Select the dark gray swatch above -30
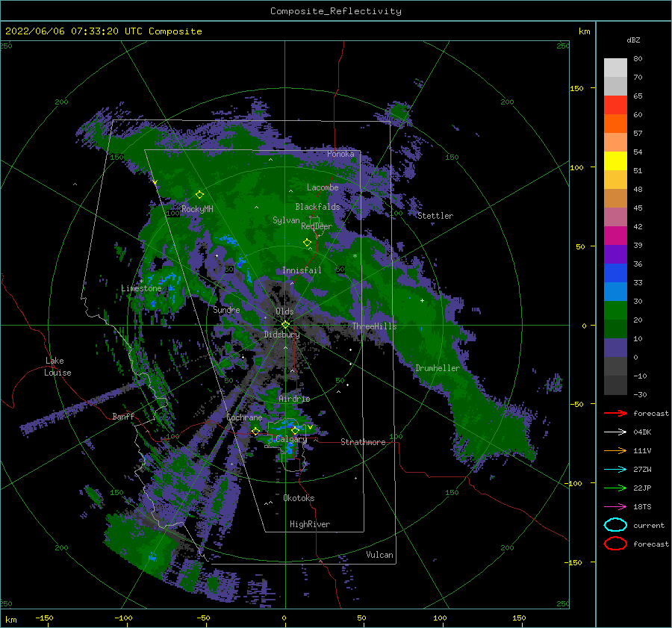 point(615,385)
